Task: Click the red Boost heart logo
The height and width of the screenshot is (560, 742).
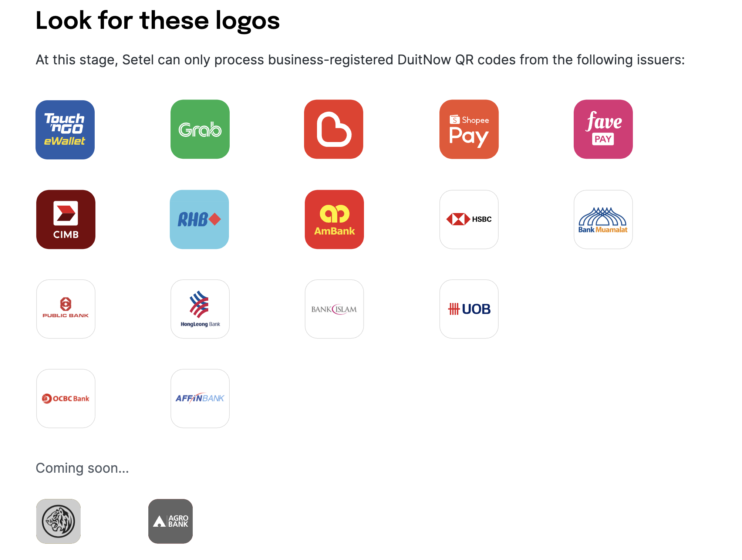Action: coord(334,129)
